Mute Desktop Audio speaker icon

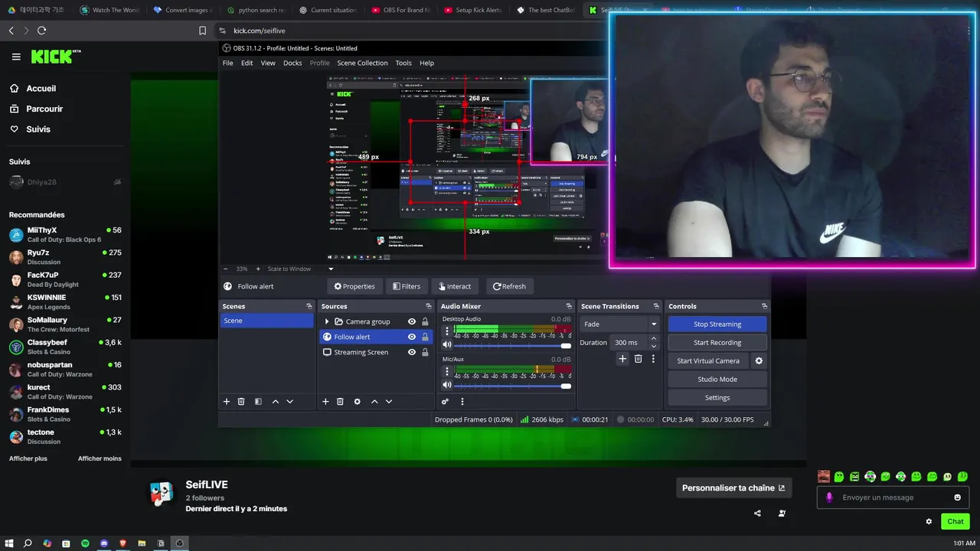point(447,344)
